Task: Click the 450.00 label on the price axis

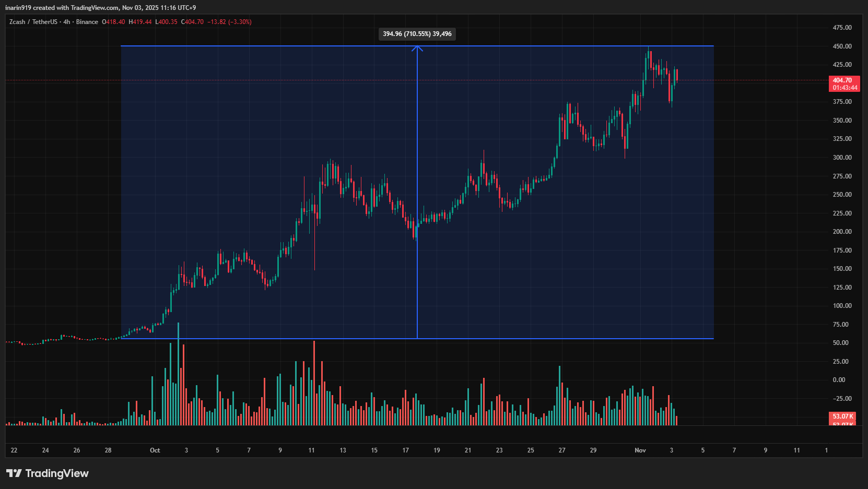Action: pyautogui.click(x=842, y=46)
